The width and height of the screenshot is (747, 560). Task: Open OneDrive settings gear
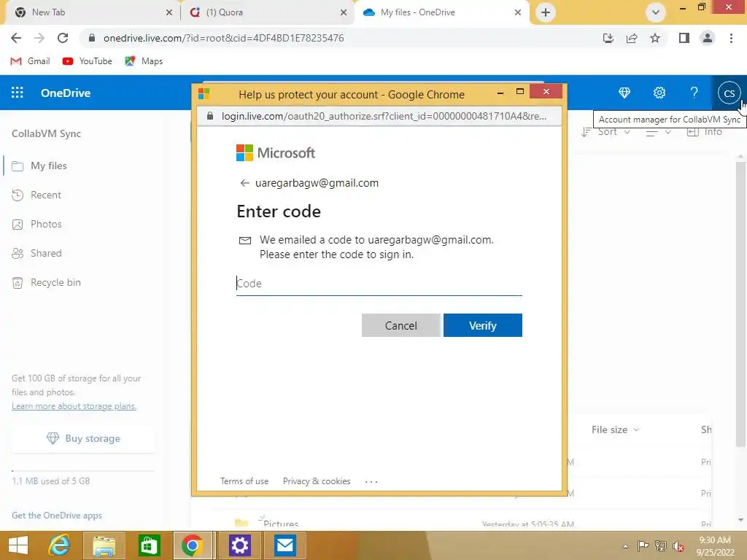point(659,93)
